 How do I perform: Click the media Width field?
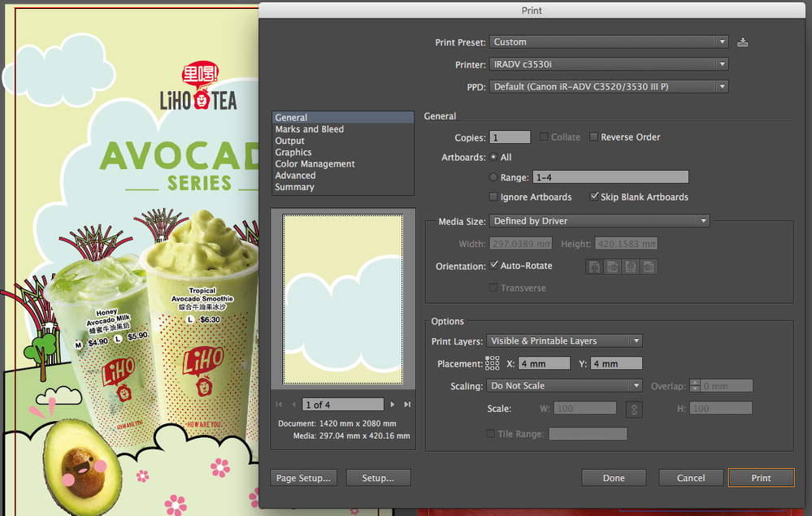pos(521,243)
